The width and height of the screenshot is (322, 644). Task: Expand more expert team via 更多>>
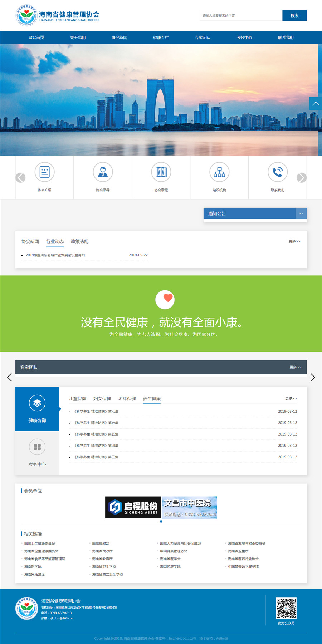295,367
